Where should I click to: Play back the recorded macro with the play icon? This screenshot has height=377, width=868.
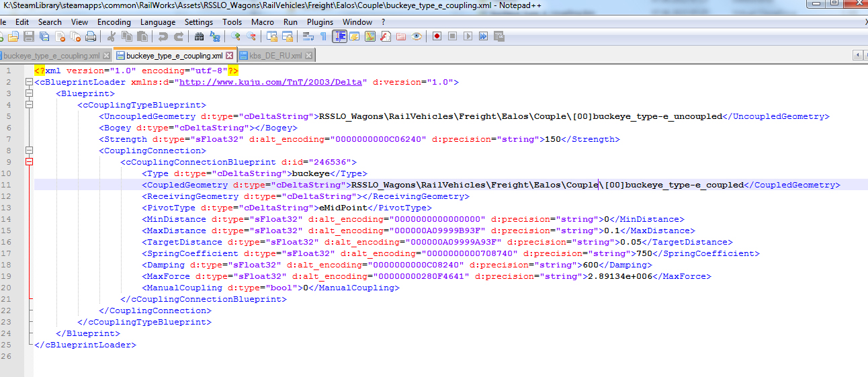468,36
